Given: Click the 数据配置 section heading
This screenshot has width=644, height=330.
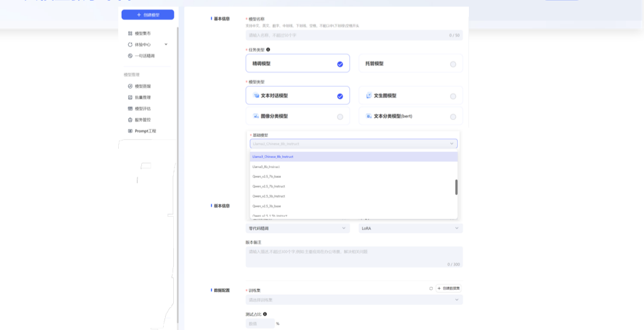Looking at the screenshot, I should (x=221, y=290).
